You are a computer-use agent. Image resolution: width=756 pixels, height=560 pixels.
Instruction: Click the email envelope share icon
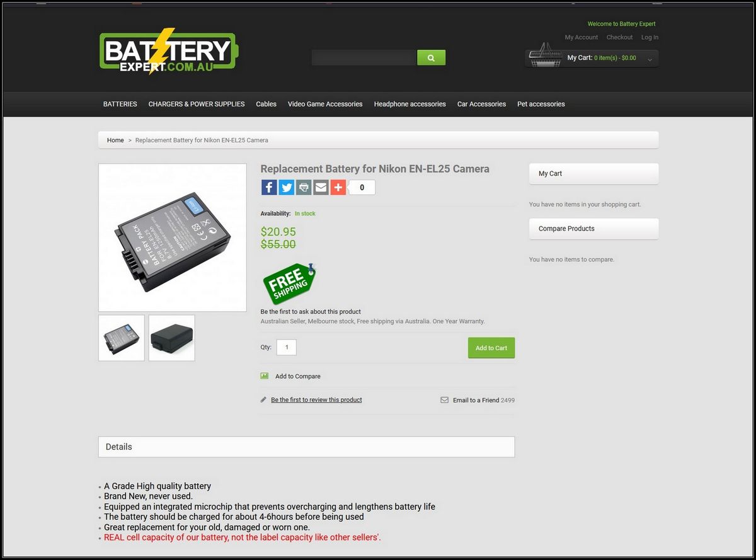[321, 187]
